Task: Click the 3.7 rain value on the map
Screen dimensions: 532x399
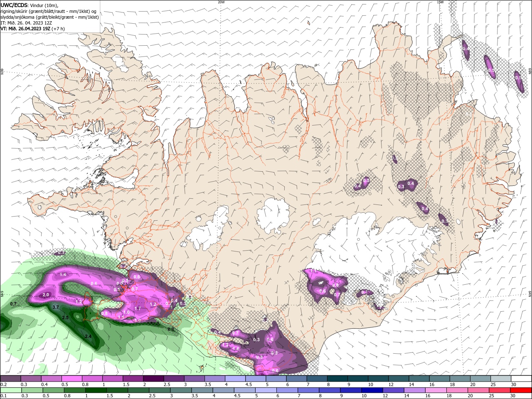Action: point(56,307)
